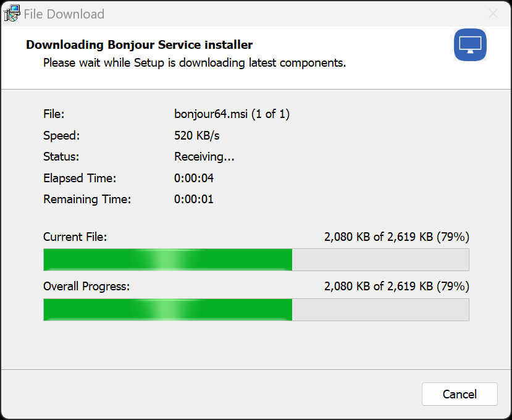This screenshot has width=512, height=420.
Task: Click the elapsed time value '0:00:04'
Action: (194, 178)
